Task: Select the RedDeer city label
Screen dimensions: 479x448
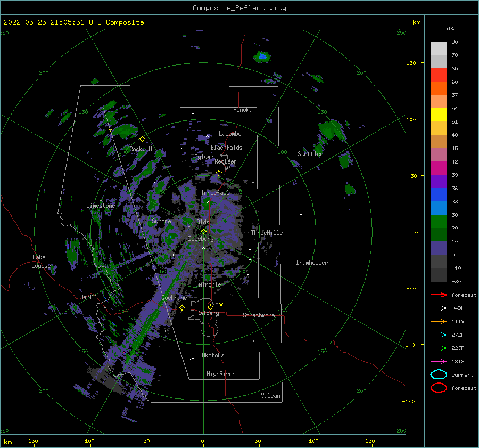Action: pyautogui.click(x=226, y=161)
